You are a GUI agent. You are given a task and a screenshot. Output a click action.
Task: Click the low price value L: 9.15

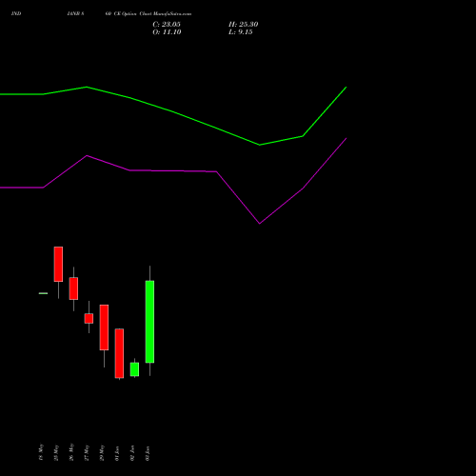pos(241,32)
